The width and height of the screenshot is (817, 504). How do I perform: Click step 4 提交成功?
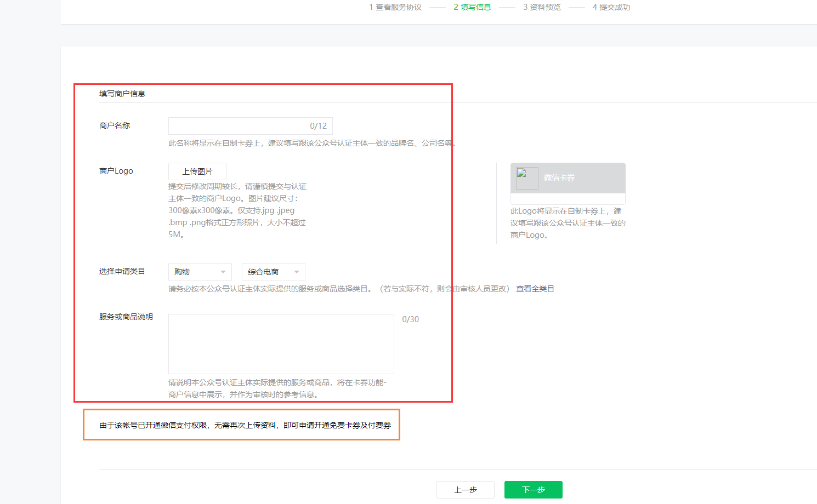[611, 7]
